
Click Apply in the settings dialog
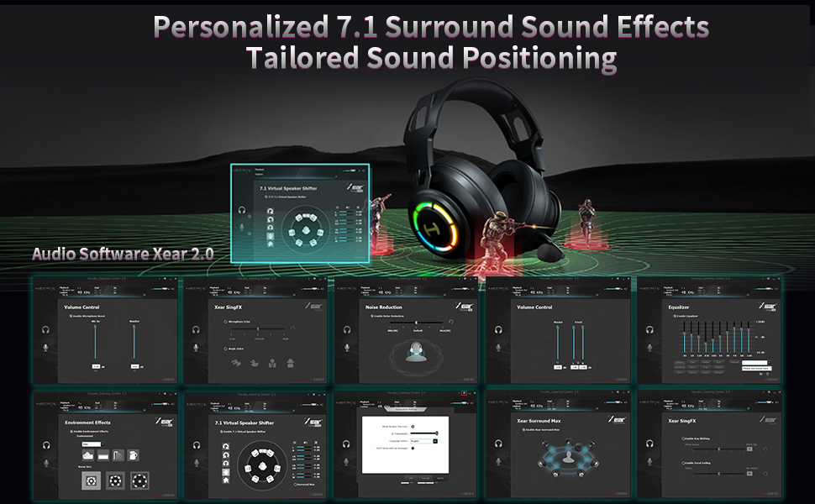(x=440, y=478)
